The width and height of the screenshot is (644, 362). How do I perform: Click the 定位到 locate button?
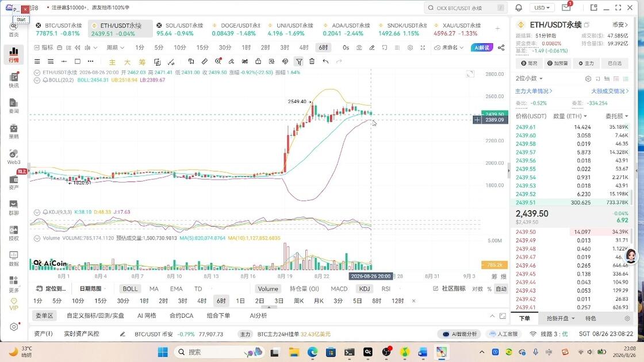[x=51, y=289]
